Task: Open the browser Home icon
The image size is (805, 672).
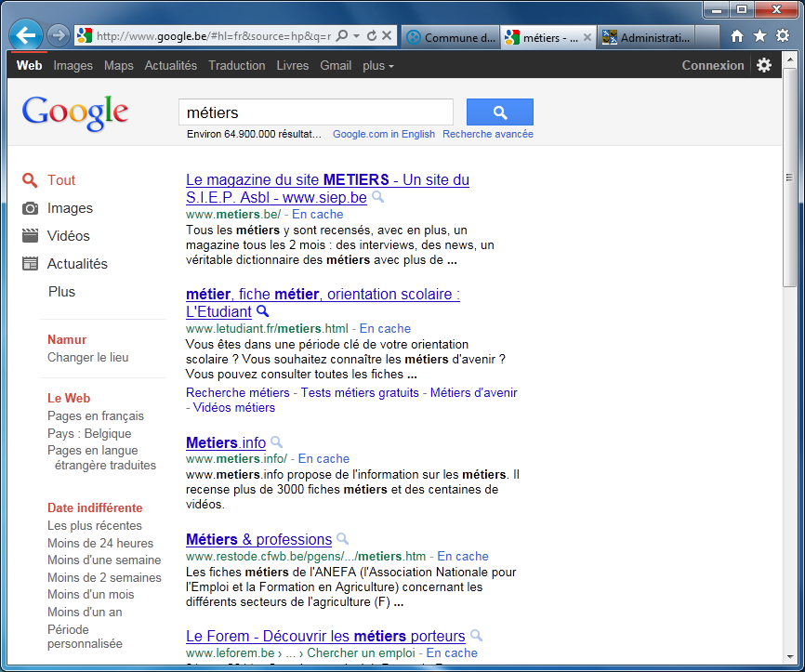Action: coord(737,35)
